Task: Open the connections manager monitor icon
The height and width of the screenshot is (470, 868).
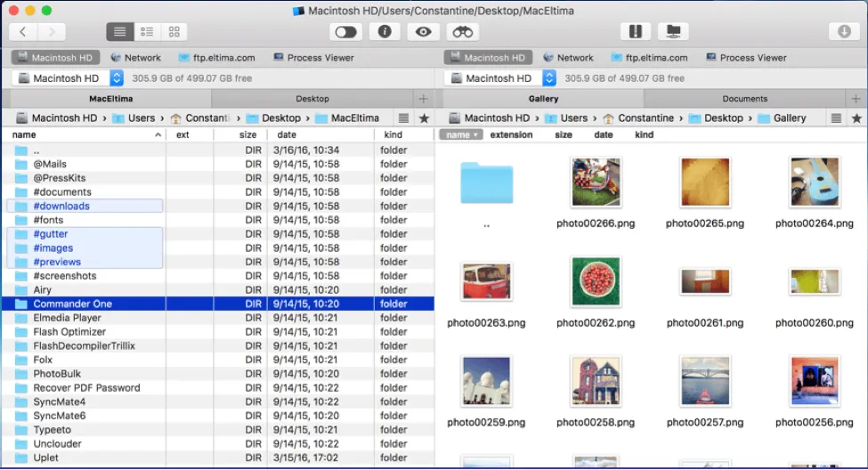Action: (x=673, y=32)
